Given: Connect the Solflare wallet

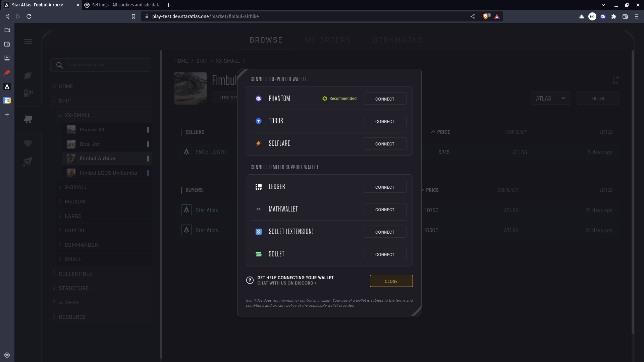Looking at the screenshot, I should point(385,144).
